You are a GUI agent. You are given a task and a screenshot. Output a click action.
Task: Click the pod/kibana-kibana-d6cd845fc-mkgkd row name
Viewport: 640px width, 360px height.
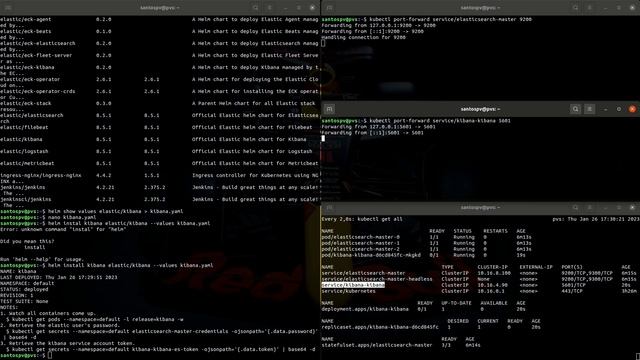tap(371, 255)
